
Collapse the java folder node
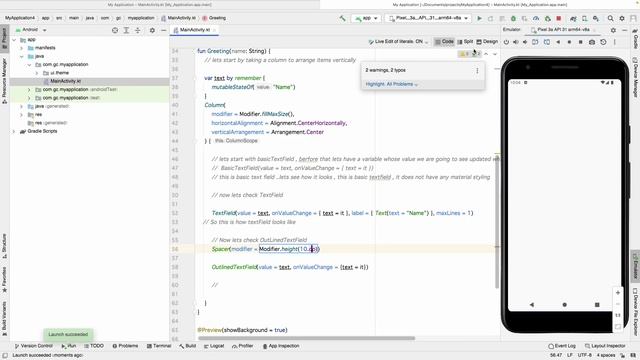pyautogui.click(x=22, y=56)
